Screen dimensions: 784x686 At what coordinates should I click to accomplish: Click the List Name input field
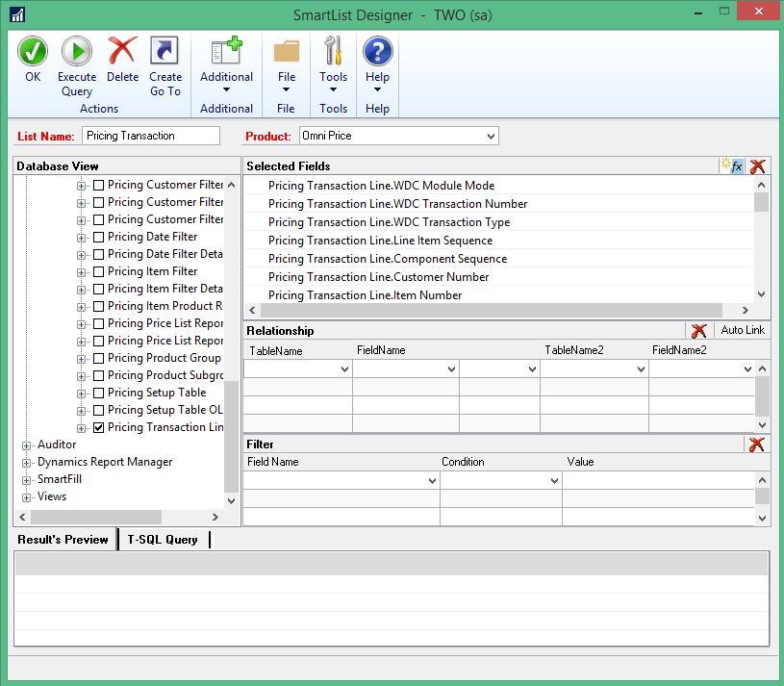[150, 136]
